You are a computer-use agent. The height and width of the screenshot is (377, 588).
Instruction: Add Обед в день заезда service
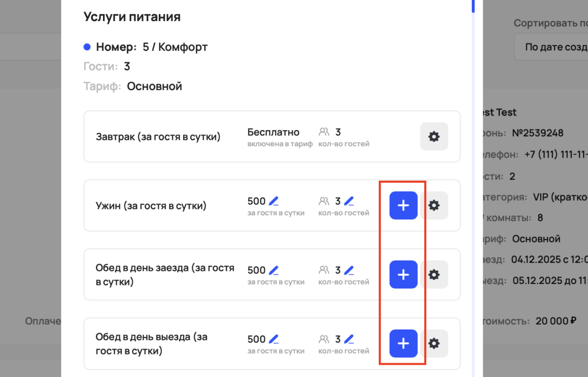(403, 274)
